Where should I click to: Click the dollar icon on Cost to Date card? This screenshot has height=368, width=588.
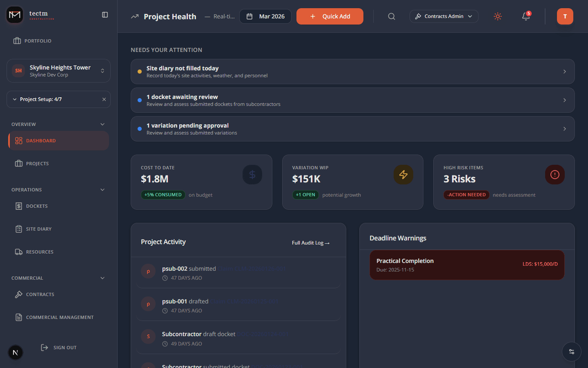(252, 174)
